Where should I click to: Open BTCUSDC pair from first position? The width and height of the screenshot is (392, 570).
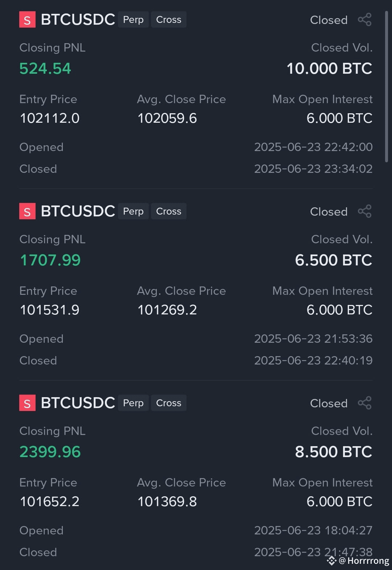pyautogui.click(x=78, y=20)
